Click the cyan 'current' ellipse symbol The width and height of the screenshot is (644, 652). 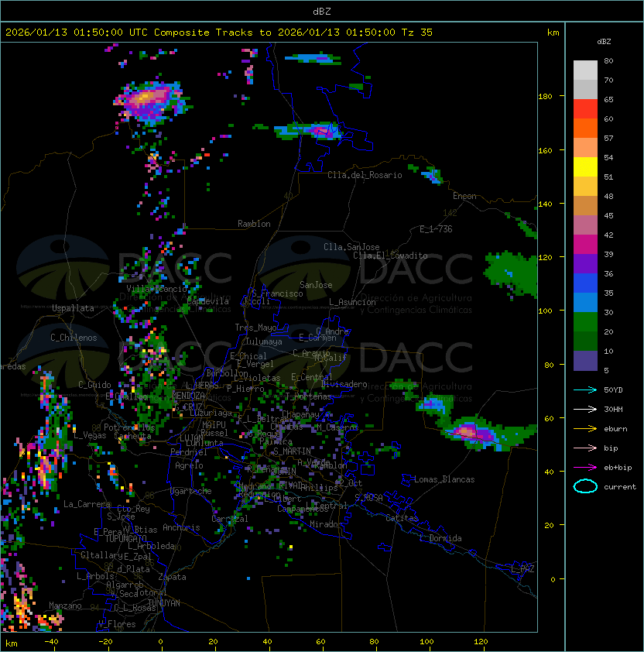click(585, 486)
